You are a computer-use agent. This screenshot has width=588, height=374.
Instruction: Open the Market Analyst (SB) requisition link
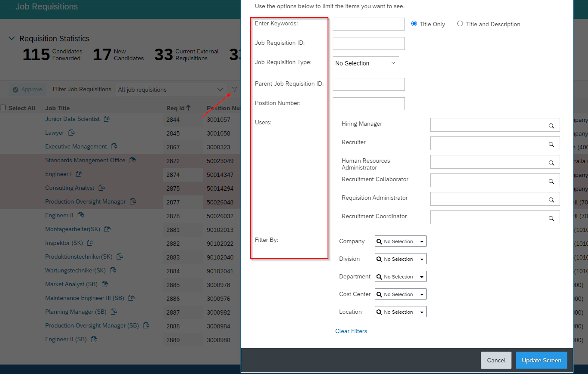coord(71,284)
